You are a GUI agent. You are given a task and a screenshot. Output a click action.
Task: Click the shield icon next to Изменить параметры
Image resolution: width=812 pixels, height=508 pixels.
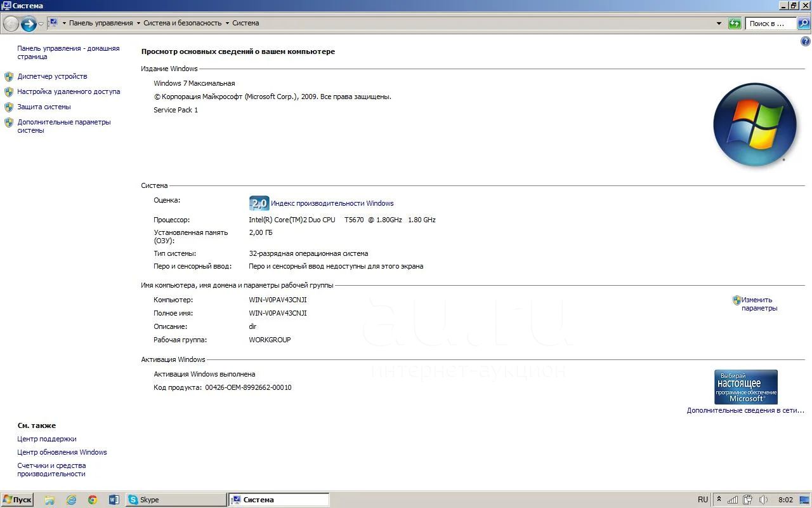coord(737,300)
